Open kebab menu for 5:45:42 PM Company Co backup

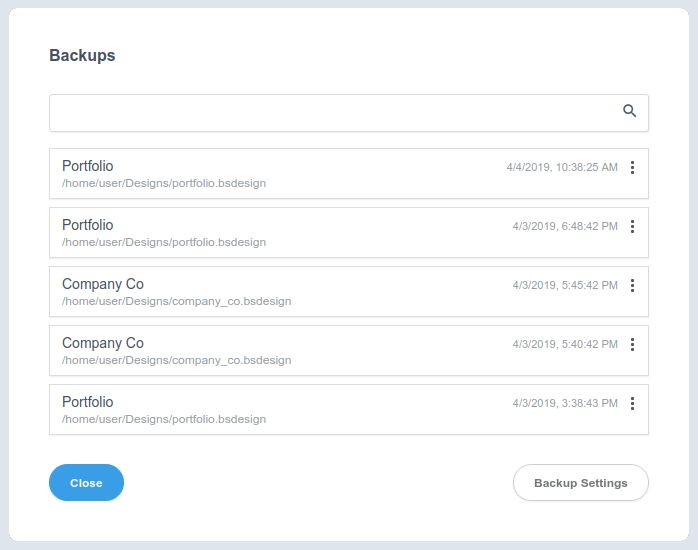tap(632, 286)
